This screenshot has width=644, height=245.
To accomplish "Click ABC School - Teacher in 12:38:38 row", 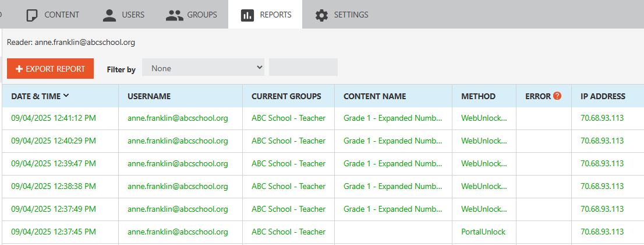I will pyautogui.click(x=288, y=186).
